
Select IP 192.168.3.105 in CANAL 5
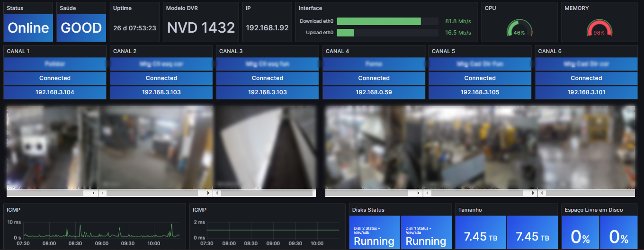tap(480, 92)
